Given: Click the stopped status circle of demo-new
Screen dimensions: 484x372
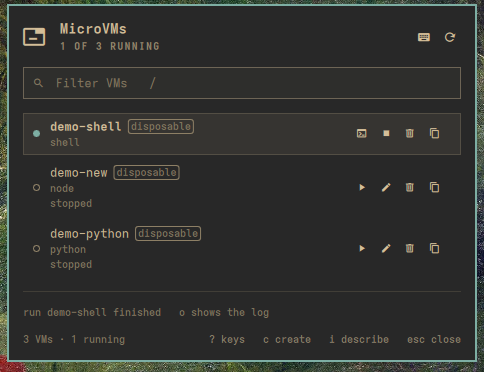Looking at the screenshot, I should 37,188.
